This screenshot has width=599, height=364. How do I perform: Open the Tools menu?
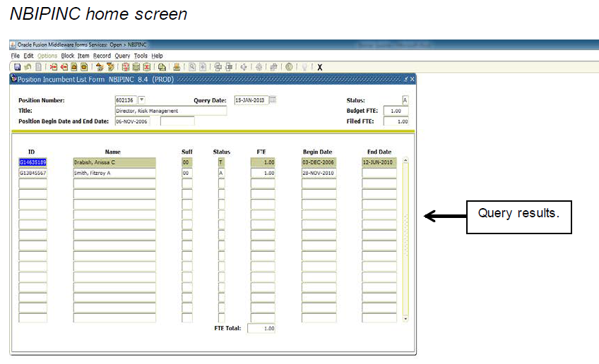(141, 56)
